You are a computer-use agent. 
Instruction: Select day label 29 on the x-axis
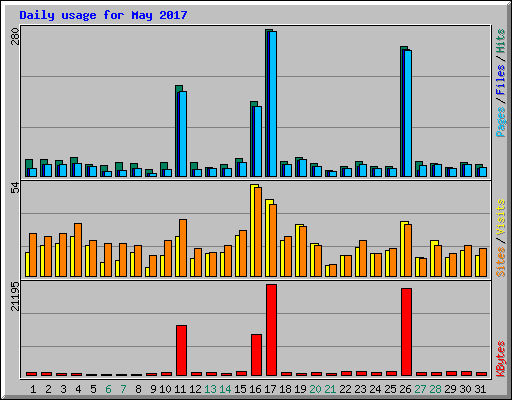450,389
